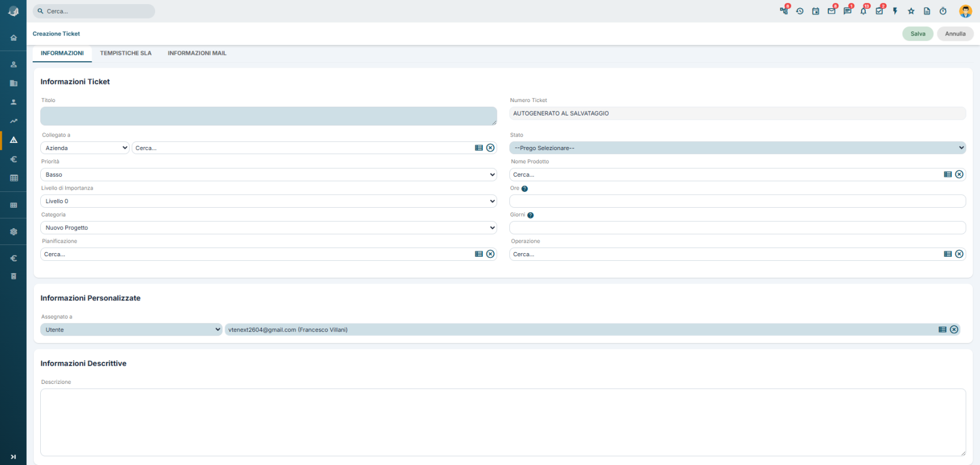This screenshot has width=980, height=465.
Task: Click into the Titolo text field
Action: 268,116
